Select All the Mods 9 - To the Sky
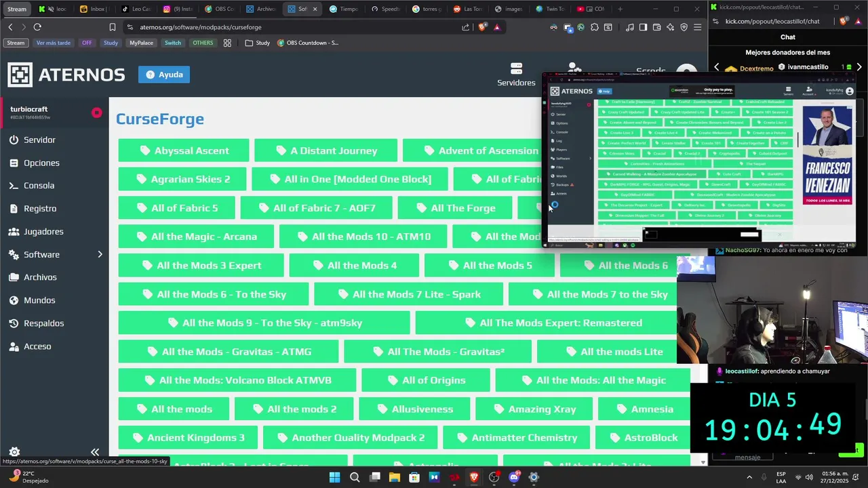The image size is (868, 488). tap(264, 323)
